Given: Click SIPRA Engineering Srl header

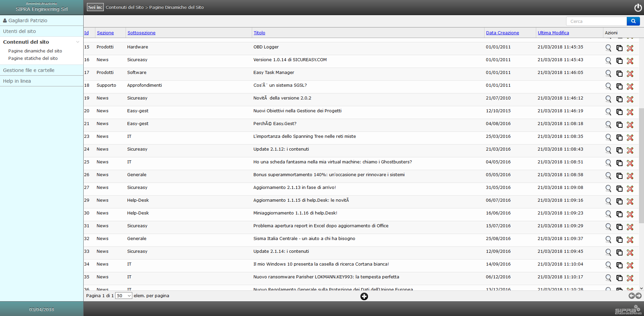Looking at the screenshot, I should (x=42, y=9).
